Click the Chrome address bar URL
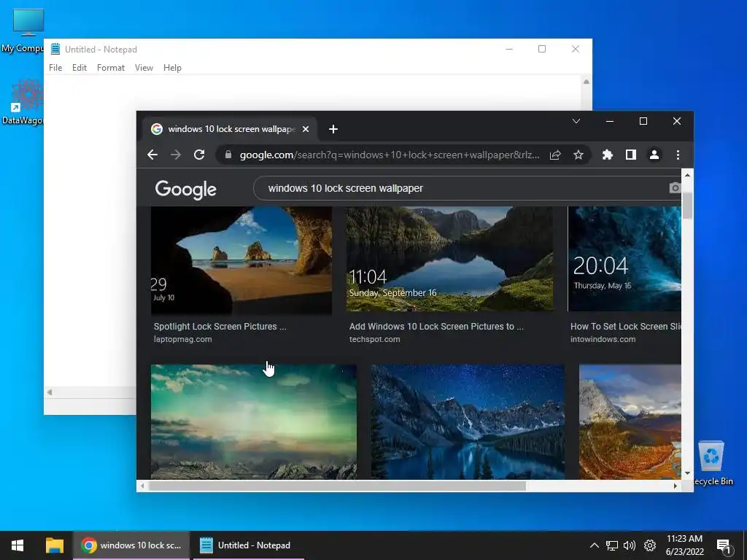The image size is (747, 560). click(390, 155)
